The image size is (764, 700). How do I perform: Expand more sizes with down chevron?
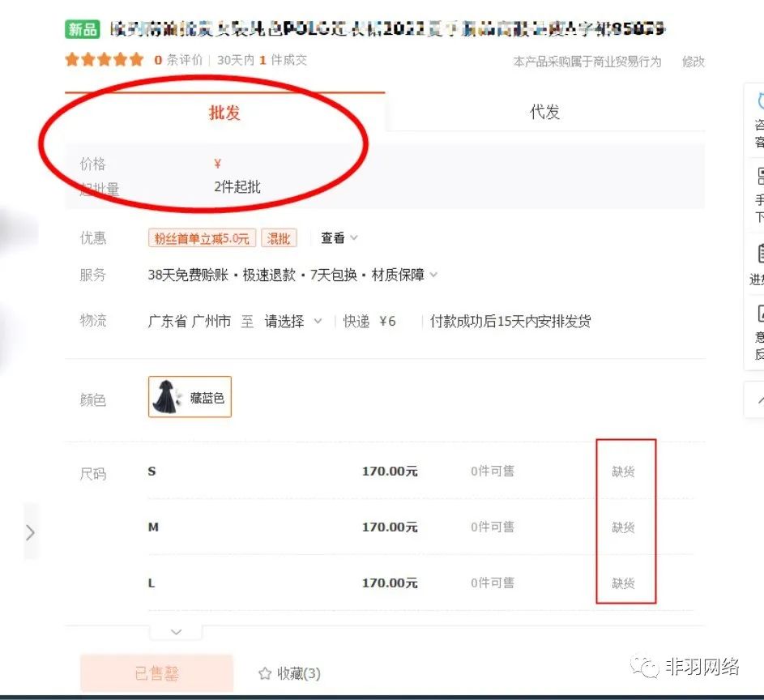tap(176, 632)
